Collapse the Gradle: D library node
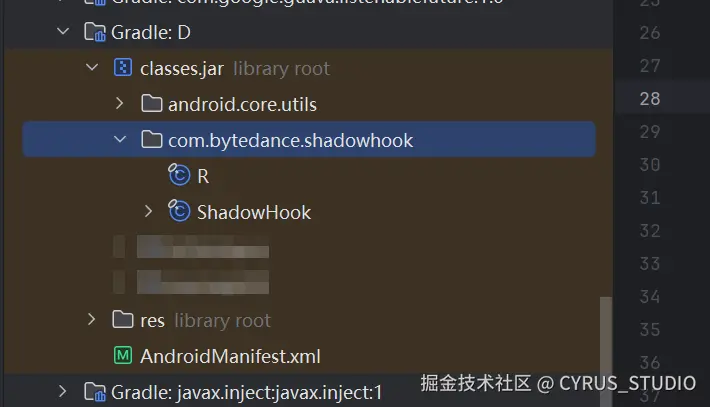Viewport: 710px width, 407px height. 63,32
